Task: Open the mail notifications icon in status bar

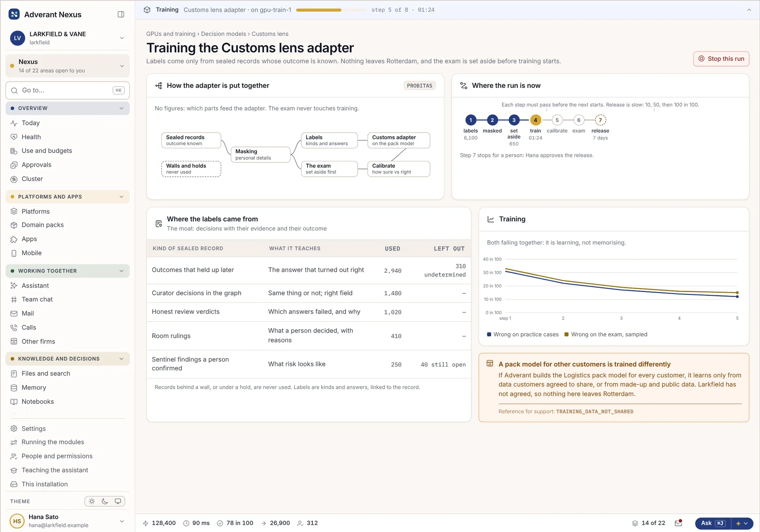Action: tap(678, 523)
